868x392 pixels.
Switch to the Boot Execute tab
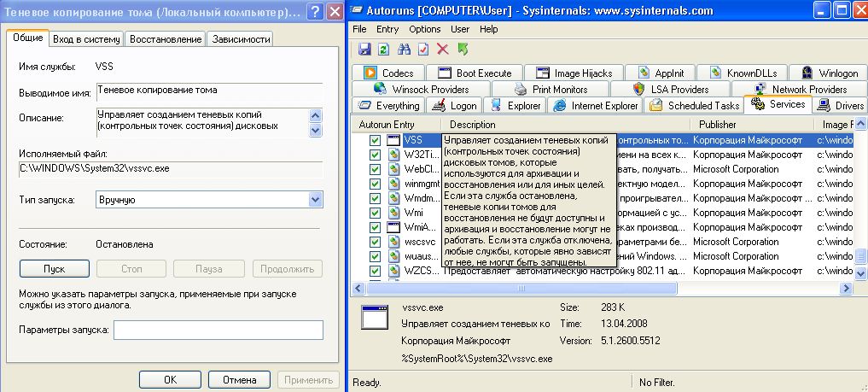pos(475,73)
